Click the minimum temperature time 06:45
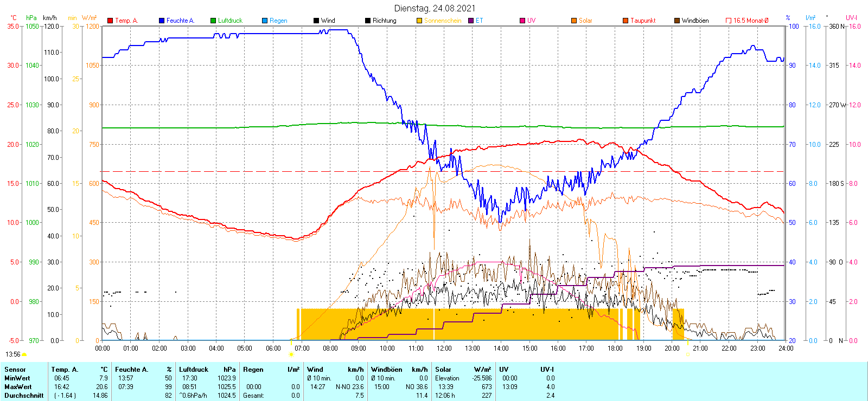 (62, 378)
